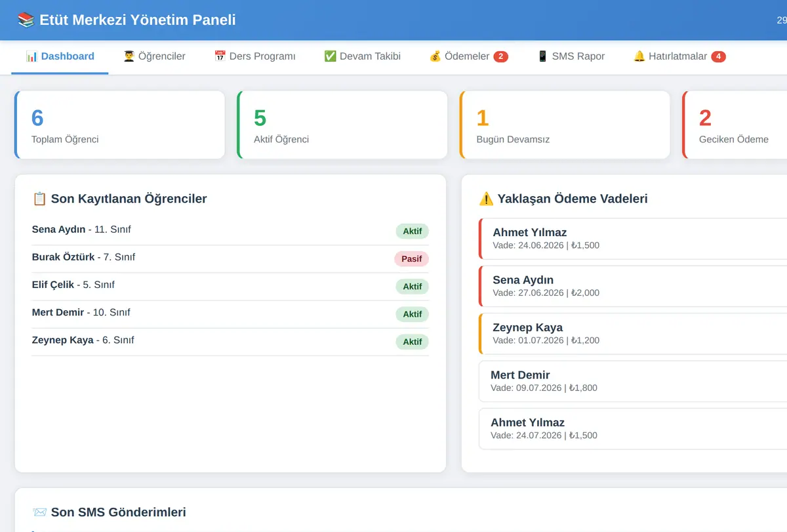Viewport: 787px width, 532px height.
Task: Click the Son SMS Gönderimleri heading text
Action: [x=119, y=512]
